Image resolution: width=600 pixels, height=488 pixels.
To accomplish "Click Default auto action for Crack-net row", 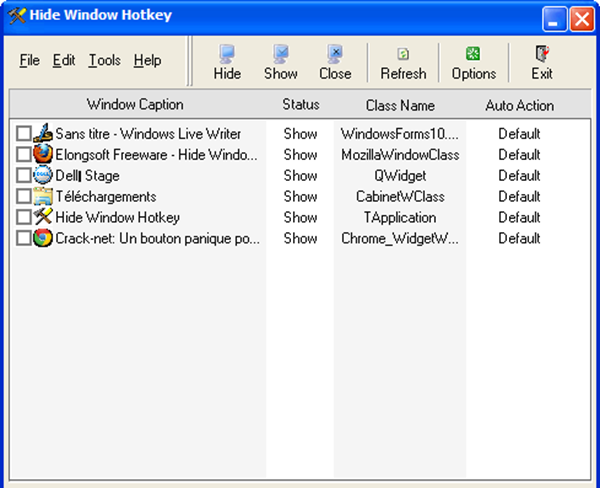I will coord(519,238).
